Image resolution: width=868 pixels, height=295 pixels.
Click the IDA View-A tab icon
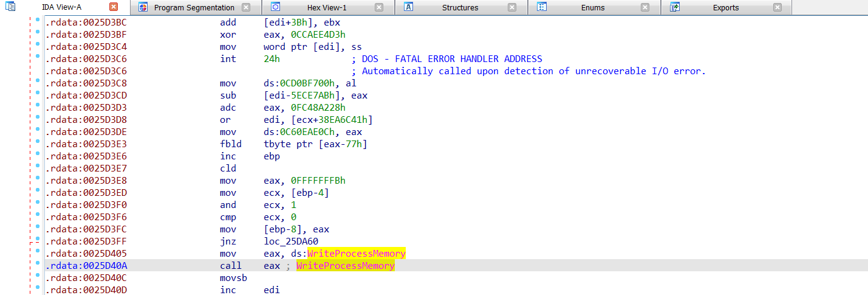(10, 7)
